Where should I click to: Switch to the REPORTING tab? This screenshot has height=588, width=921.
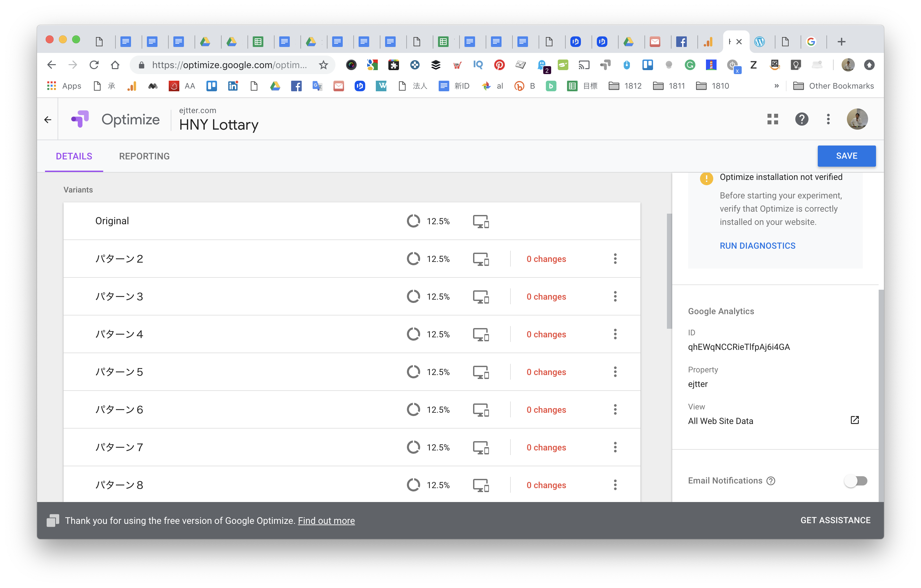pos(144,156)
